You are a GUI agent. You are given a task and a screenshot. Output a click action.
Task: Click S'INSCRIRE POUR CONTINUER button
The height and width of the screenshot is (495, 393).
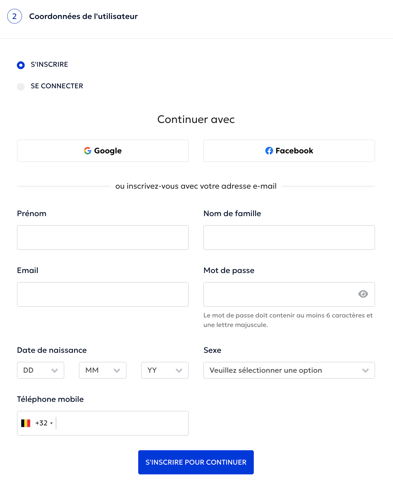tap(196, 462)
